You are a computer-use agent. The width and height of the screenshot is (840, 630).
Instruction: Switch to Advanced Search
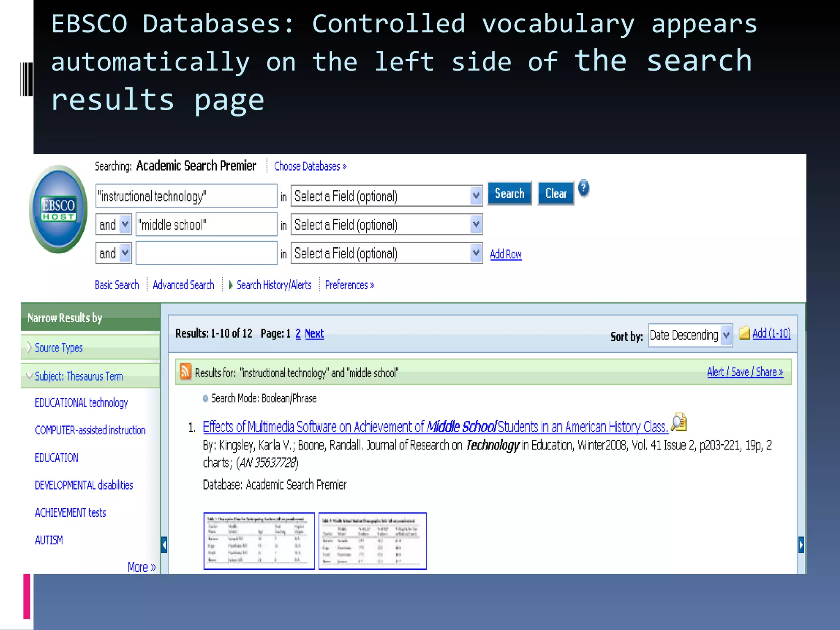coord(183,285)
